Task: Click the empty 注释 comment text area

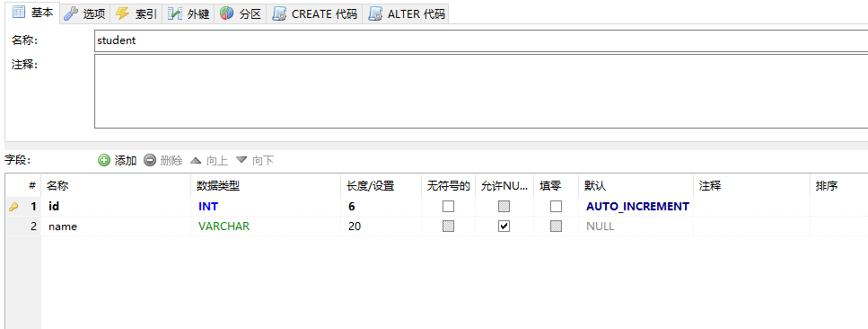Action: pos(481,91)
